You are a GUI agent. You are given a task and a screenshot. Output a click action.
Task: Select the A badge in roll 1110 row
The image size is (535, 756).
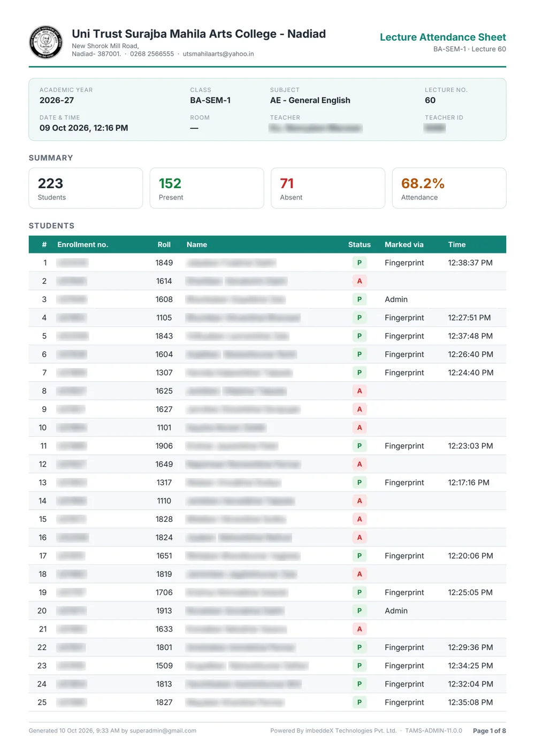[360, 500]
